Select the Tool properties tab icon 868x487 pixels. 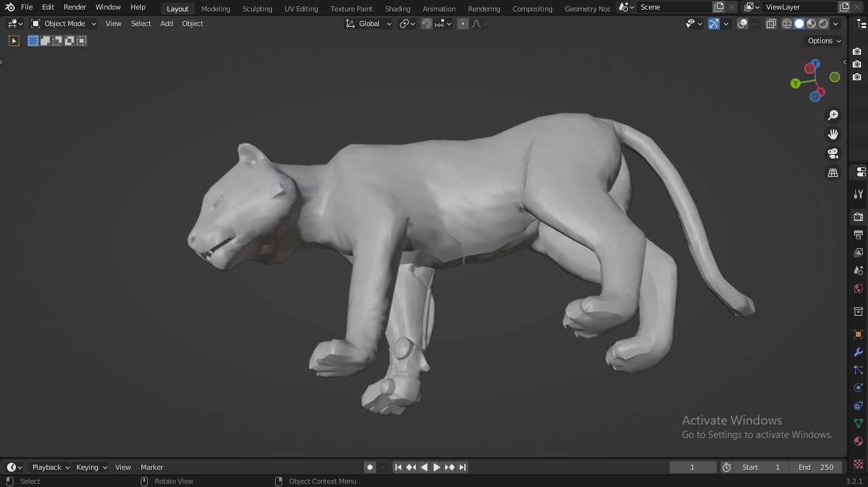tap(858, 194)
